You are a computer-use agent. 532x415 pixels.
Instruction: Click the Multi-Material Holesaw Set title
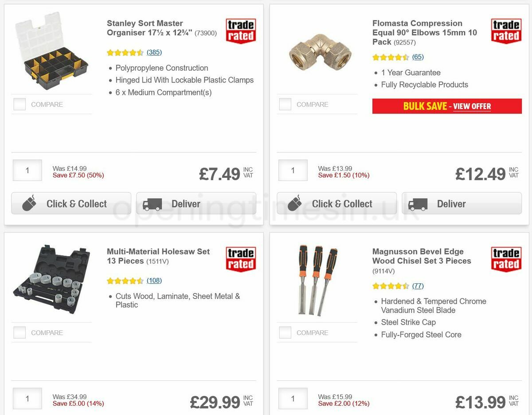pos(158,256)
